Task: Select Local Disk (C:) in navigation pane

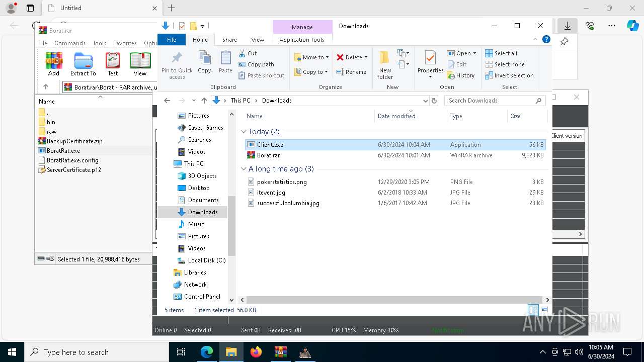Action: click(201, 260)
